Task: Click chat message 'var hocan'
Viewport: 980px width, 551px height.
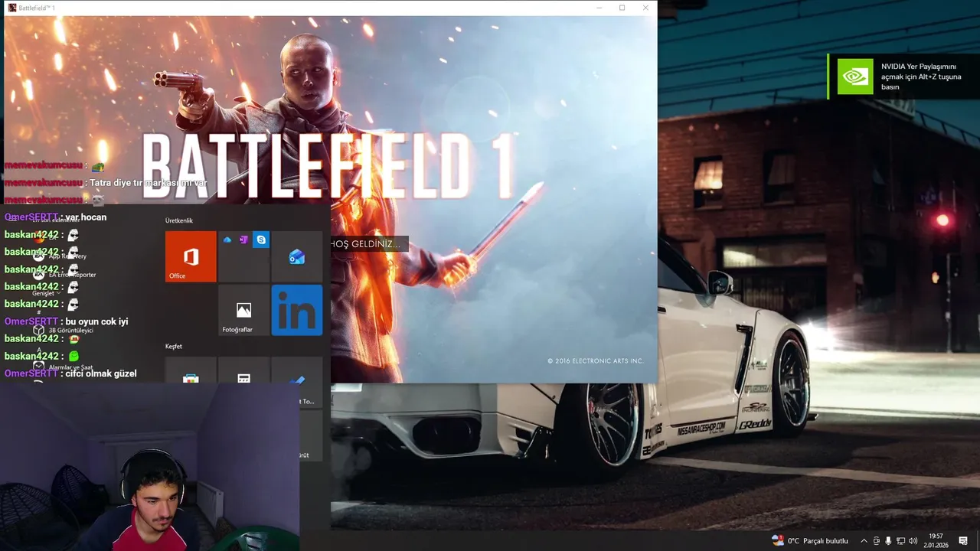Action: 86,217
